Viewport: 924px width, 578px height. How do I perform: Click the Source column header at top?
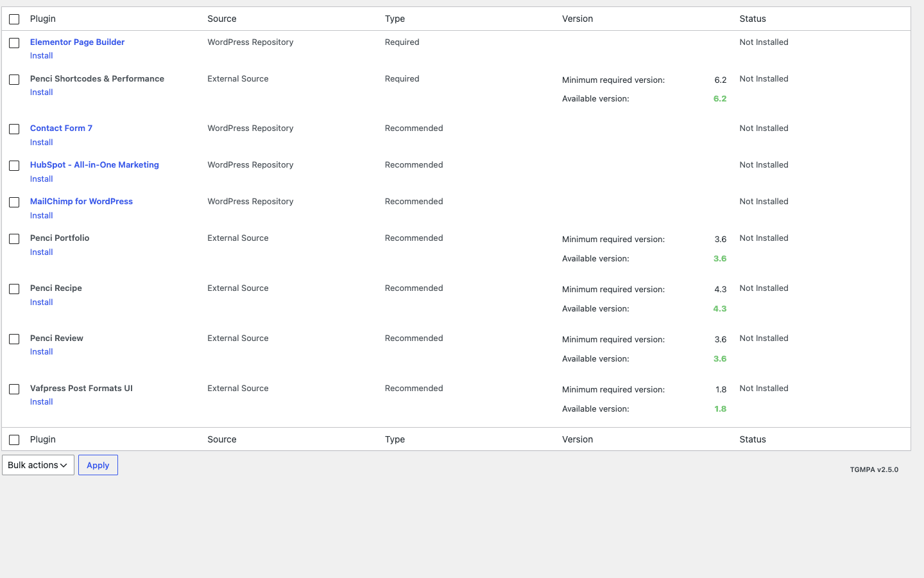click(222, 19)
